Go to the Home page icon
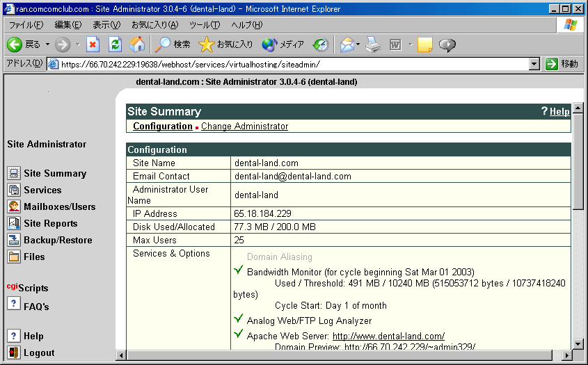The height and width of the screenshot is (365, 588). click(137, 44)
